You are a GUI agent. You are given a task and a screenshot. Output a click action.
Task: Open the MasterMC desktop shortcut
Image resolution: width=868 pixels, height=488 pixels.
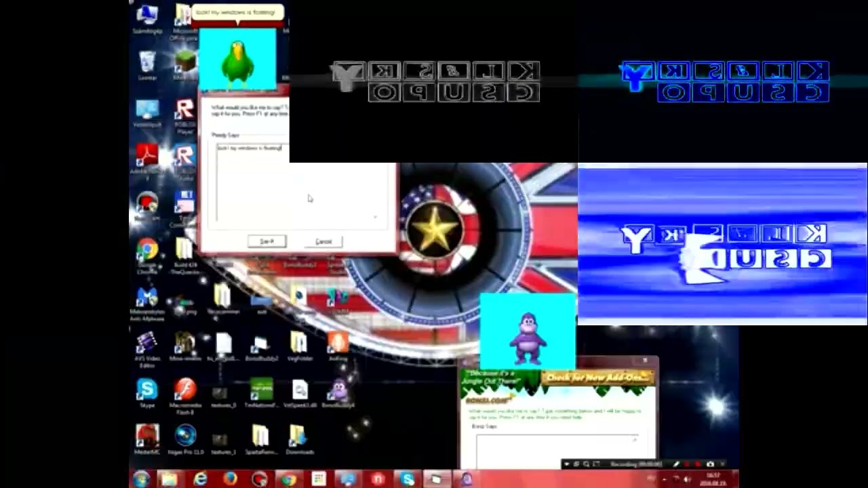(x=147, y=439)
